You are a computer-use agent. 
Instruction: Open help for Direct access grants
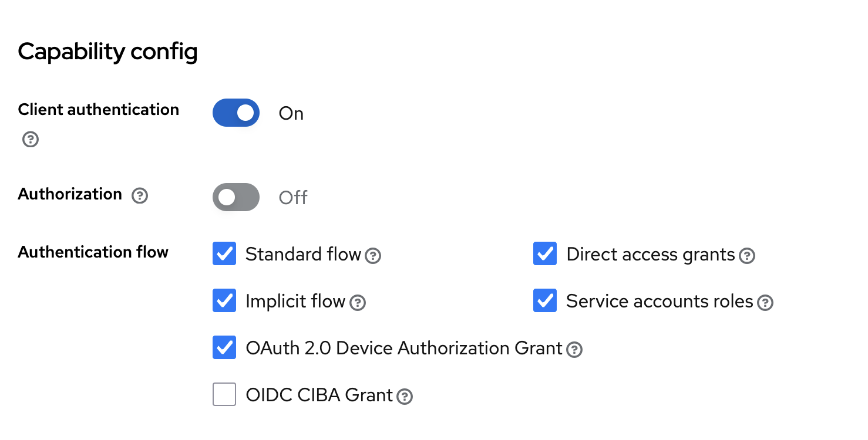coord(746,256)
